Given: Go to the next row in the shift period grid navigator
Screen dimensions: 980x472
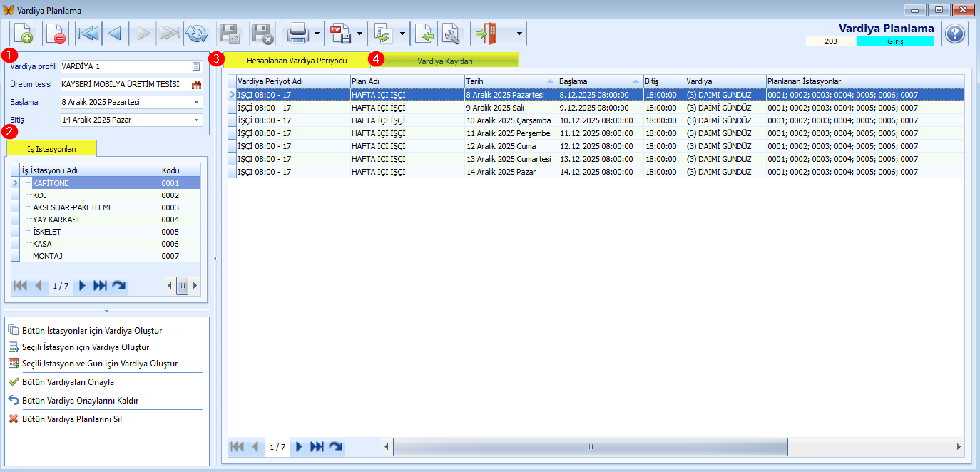Looking at the screenshot, I should 299,447.
